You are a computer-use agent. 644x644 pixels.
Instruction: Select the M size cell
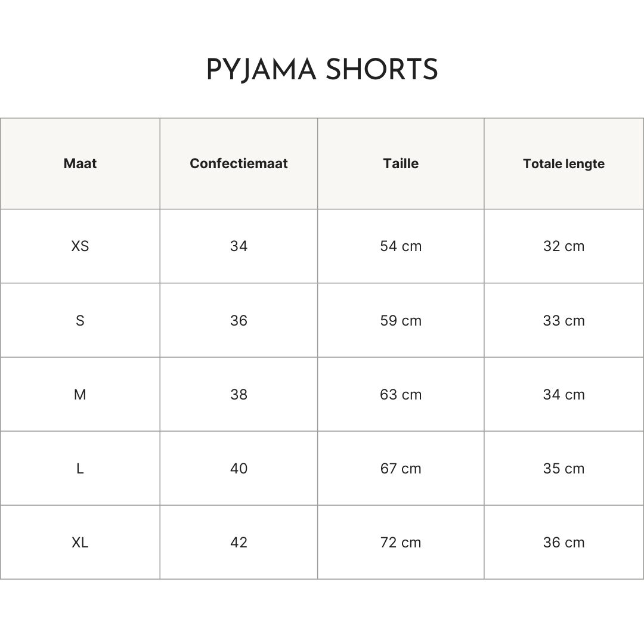point(80,394)
